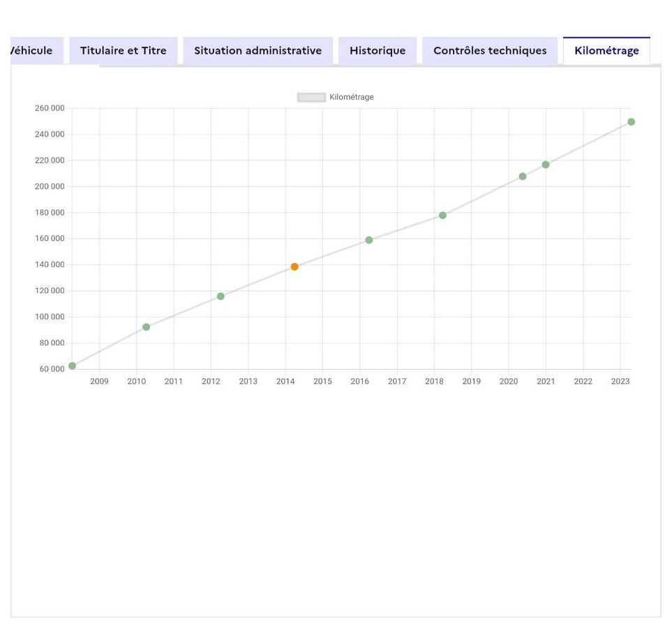Open the Véhicule tab

click(x=35, y=50)
